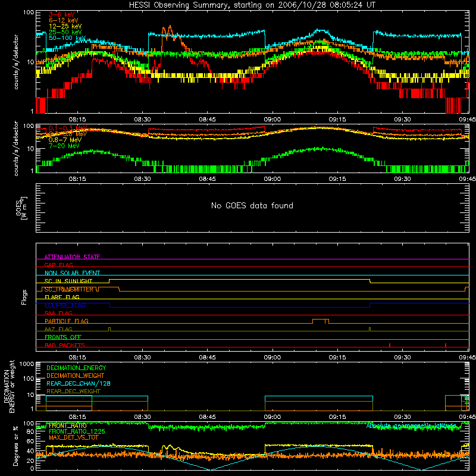Click the FRONT_RATIO_1225 legend label

click(77, 431)
